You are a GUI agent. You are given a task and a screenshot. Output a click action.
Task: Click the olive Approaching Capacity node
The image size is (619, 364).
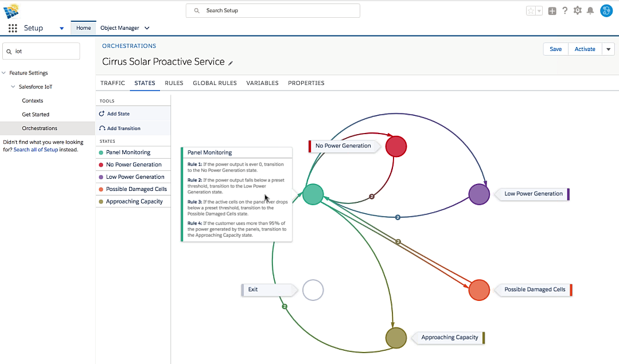point(396,338)
